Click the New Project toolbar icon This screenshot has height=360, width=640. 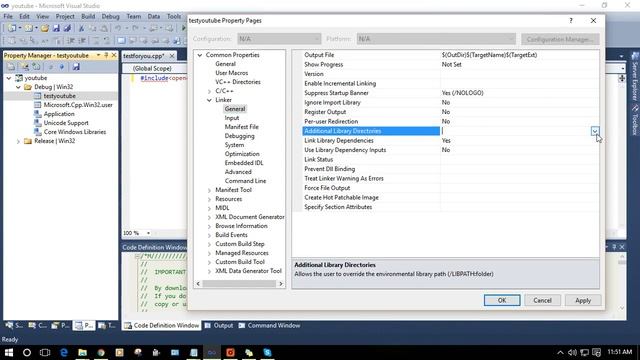point(12,28)
